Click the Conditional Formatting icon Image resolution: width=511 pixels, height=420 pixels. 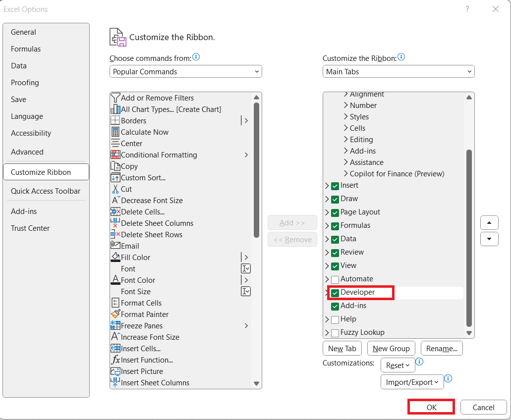click(115, 155)
